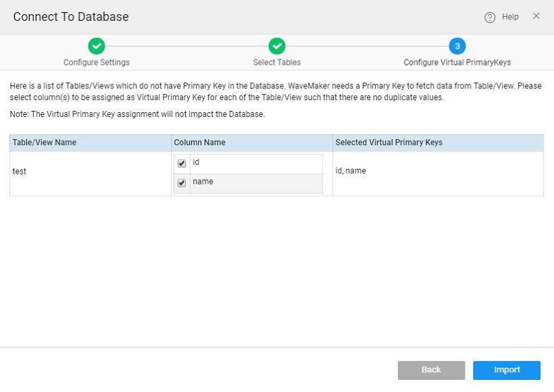Uncheck the id column checkbox

tap(182, 164)
